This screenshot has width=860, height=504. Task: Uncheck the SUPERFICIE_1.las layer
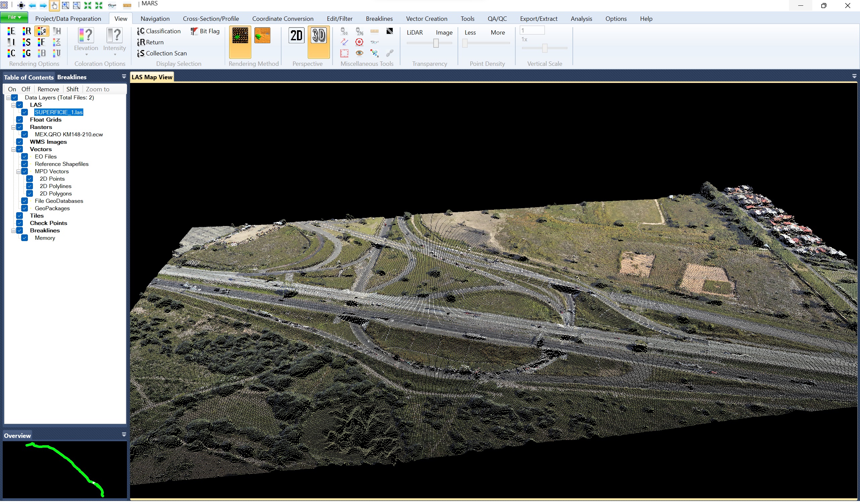coord(25,112)
